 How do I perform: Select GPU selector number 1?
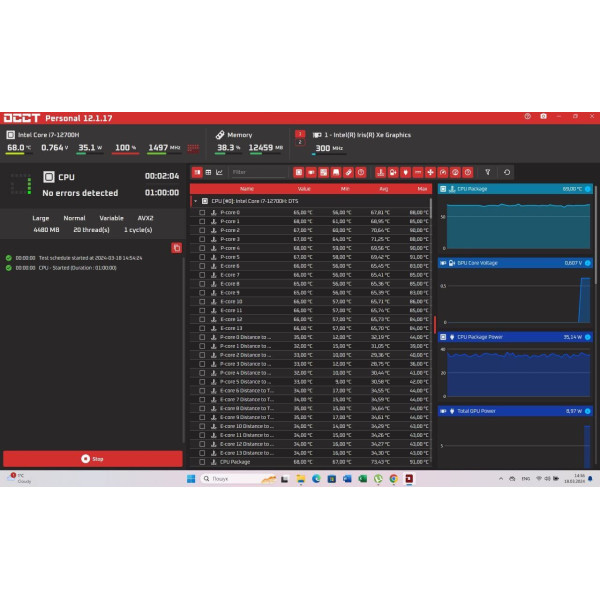point(300,134)
